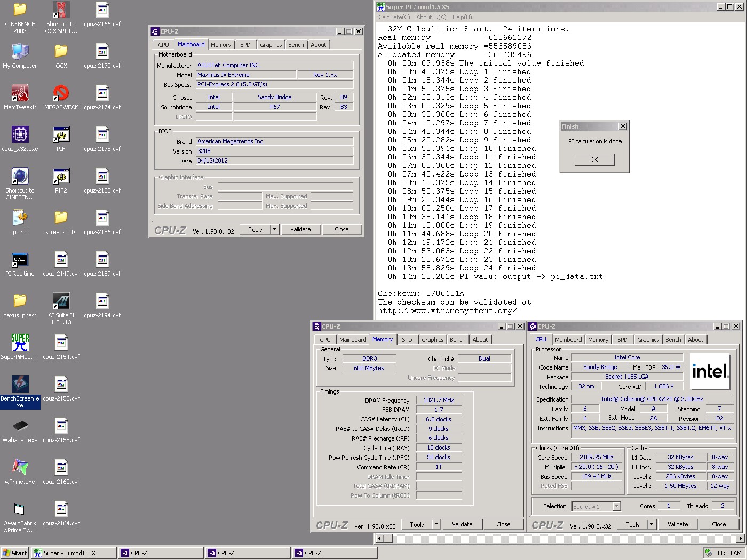Switch to Super PI / mod1.5 XS taskbar button

74,553
